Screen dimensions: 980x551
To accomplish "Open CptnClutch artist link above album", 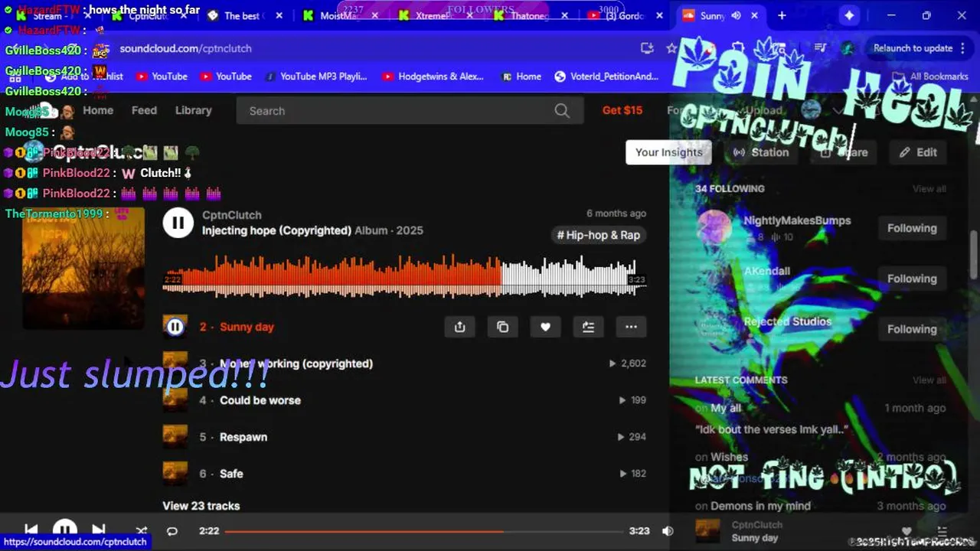I will [232, 215].
